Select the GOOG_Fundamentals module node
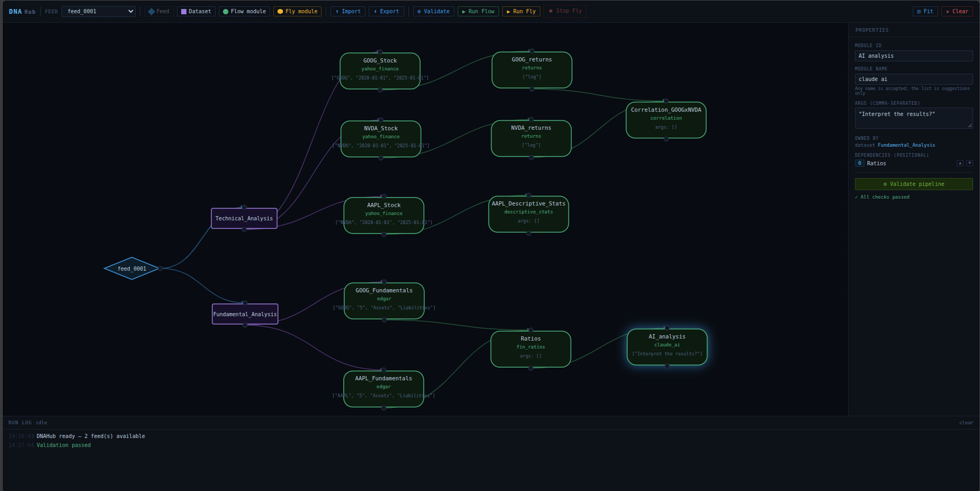 pyautogui.click(x=384, y=301)
